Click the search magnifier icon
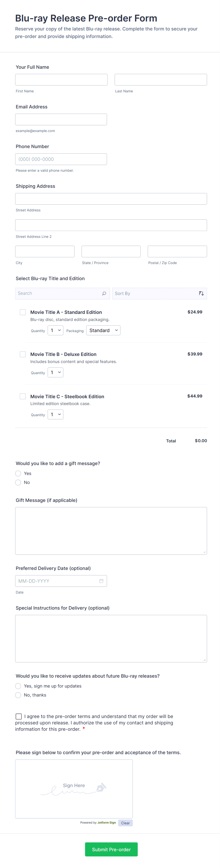 (104, 294)
